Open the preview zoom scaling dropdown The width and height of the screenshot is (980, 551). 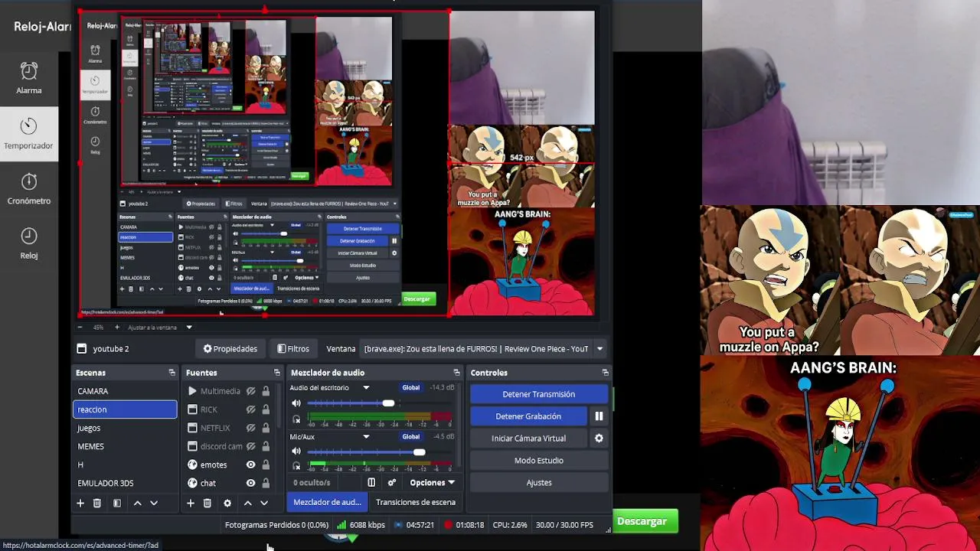188,328
